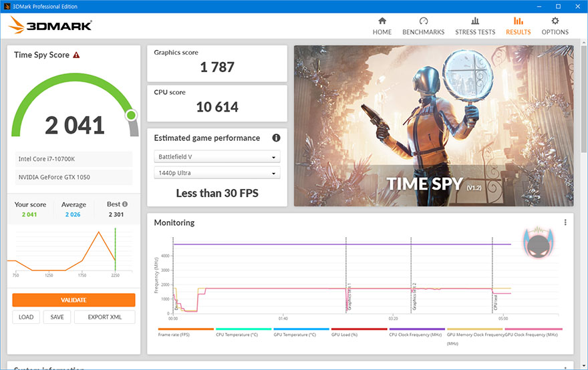Click the vertical scrollbar thumb
Viewport: 588px width, 370px height.
click(584, 98)
